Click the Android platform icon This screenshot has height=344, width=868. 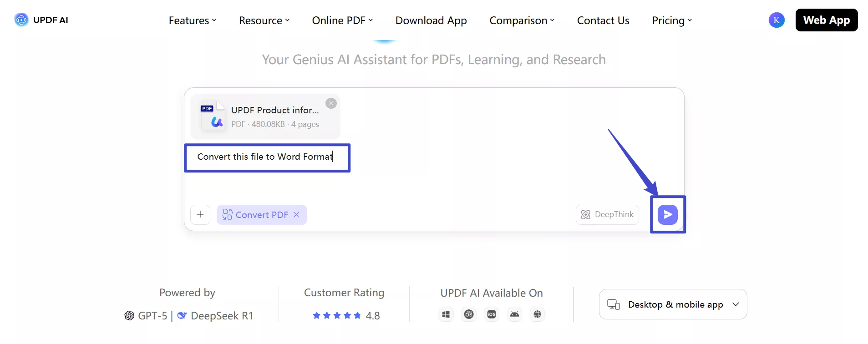tap(515, 314)
